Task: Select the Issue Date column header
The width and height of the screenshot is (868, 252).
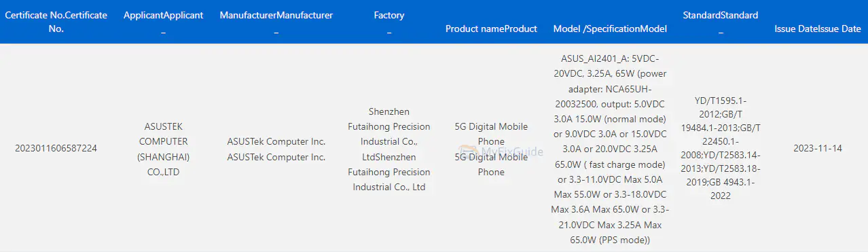Action: [x=818, y=29]
